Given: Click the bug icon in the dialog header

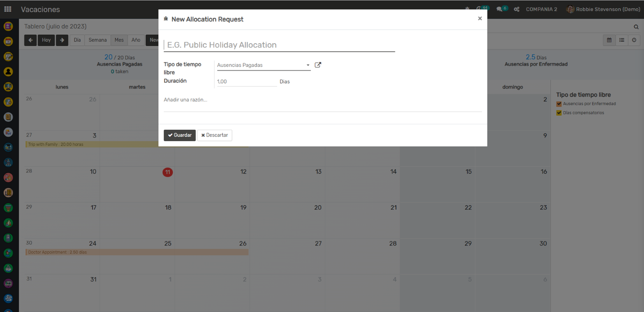Looking at the screenshot, I should coord(166,19).
